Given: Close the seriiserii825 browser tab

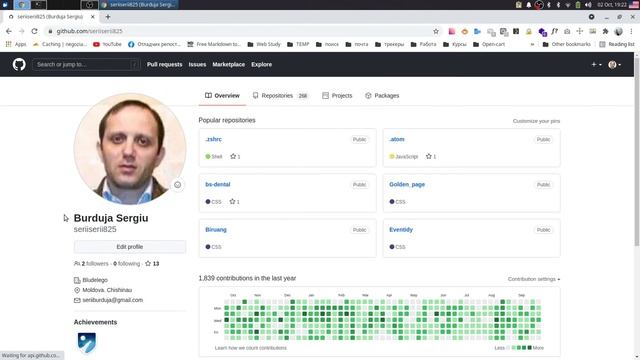Looking at the screenshot, I should (x=93, y=17).
